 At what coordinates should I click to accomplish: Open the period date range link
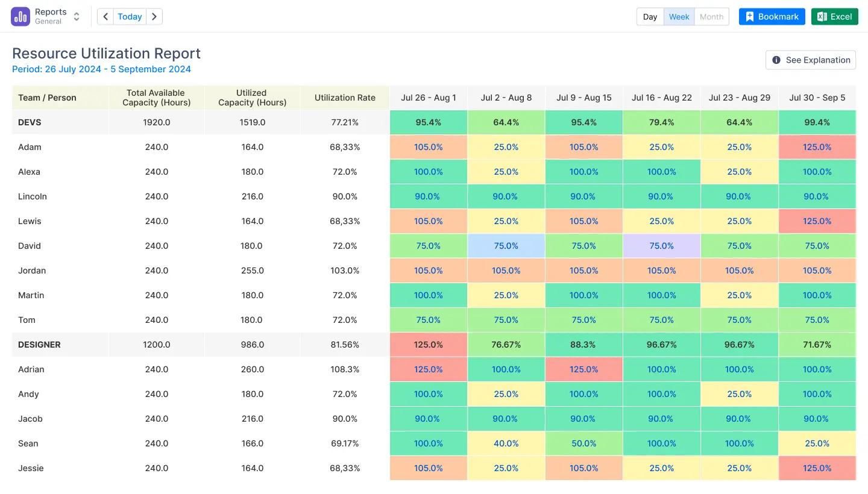[101, 69]
